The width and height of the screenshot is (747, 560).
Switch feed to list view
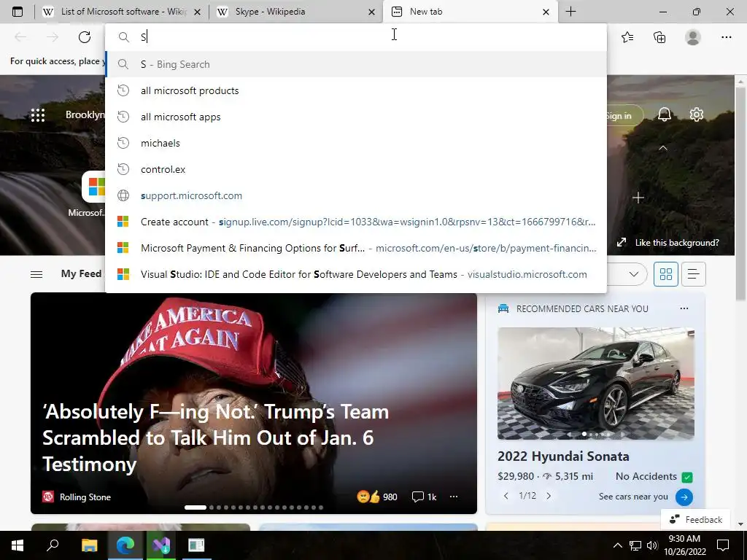[693, 274]
